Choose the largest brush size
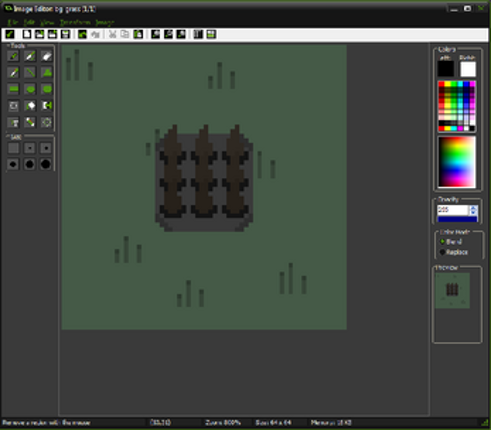 tap(46, 164)
